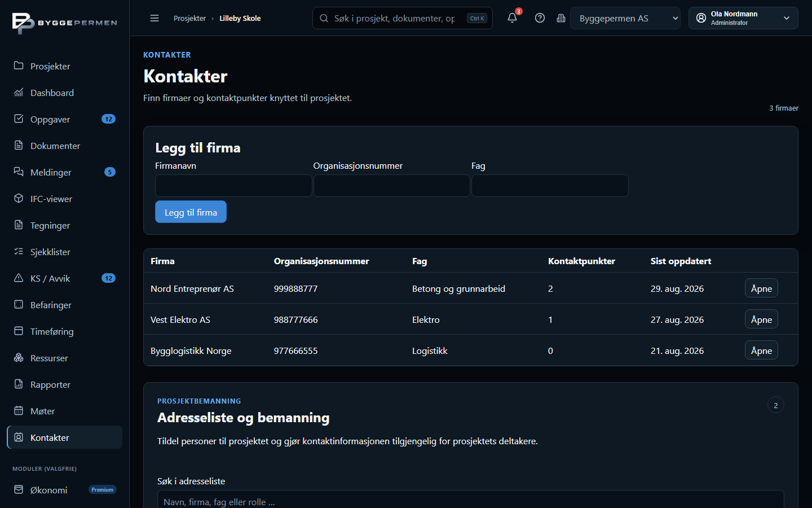Open Vest Elektro AS with Åpne
The width and height of the screenshot is (812, 508).
pos(761,319)
